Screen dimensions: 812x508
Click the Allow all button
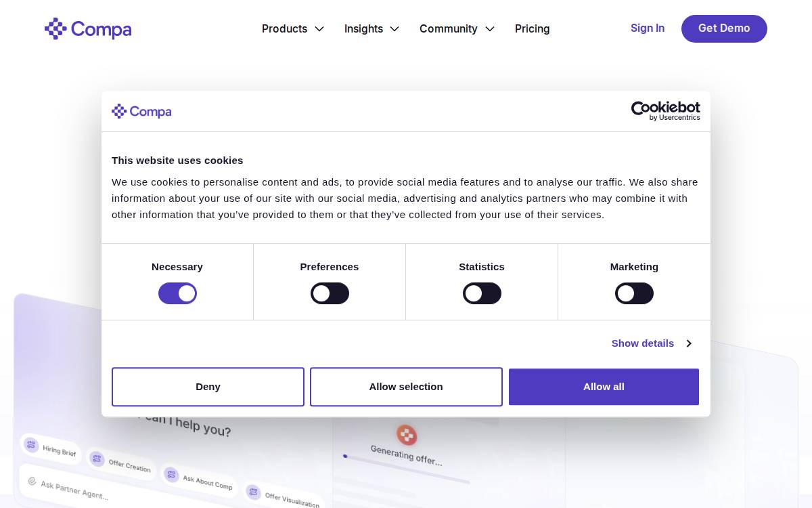[x=604, y=387]
